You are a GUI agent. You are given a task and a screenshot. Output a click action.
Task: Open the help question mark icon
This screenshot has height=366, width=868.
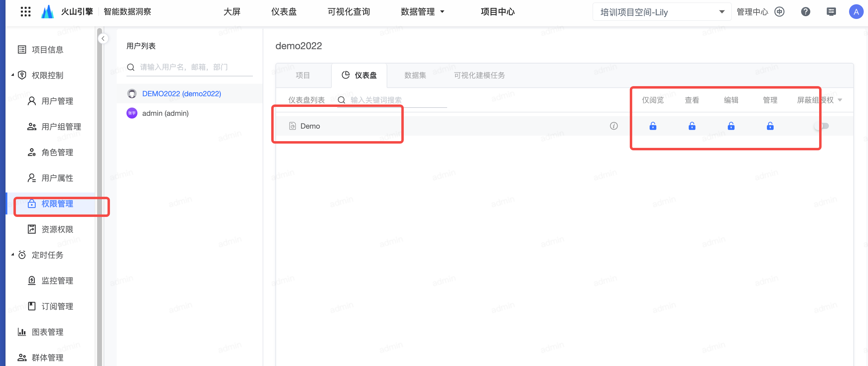point(805,12)
